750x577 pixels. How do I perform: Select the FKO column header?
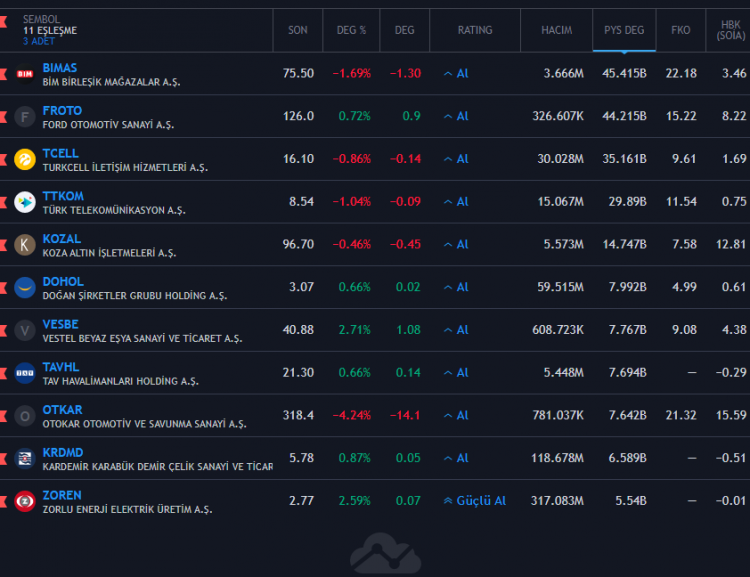pos(681,30)
